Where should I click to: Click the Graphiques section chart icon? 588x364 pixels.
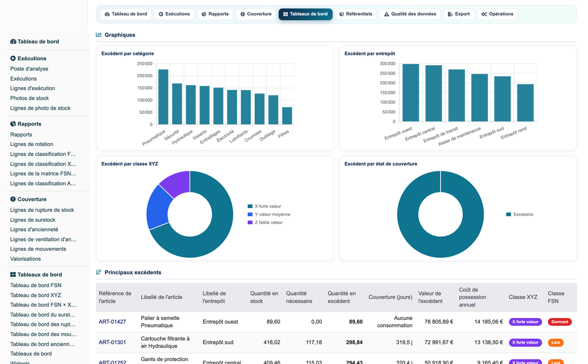(x=99, y=35)
